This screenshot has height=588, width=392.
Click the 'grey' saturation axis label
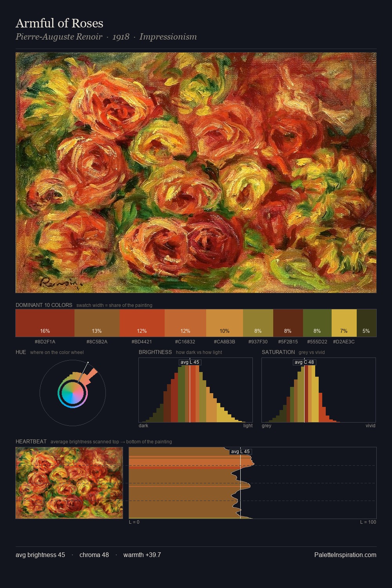[x=267, y=426]
